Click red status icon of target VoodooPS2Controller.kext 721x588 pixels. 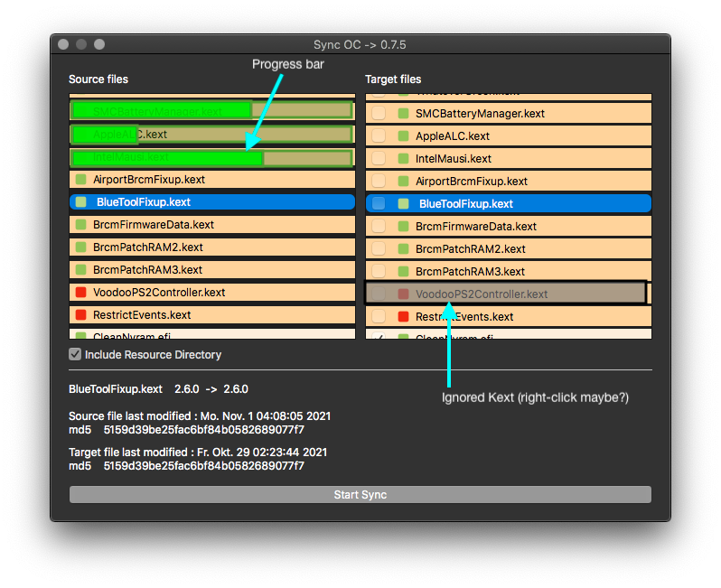[x=403, y=294]
